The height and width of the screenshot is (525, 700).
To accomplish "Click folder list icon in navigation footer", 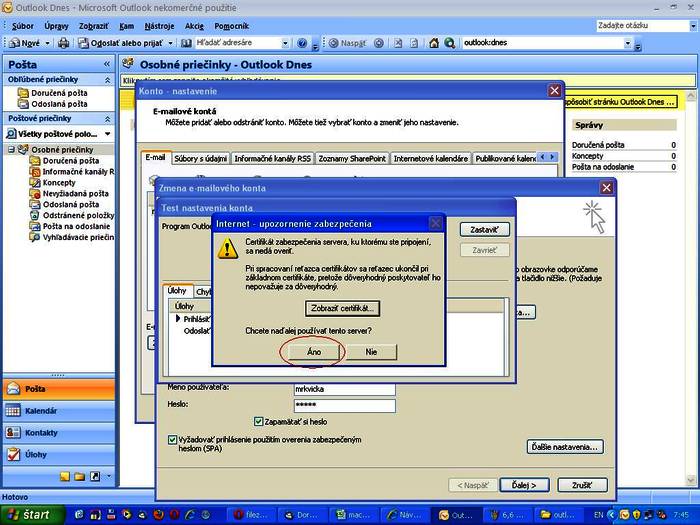I will [x=80, y=476].
